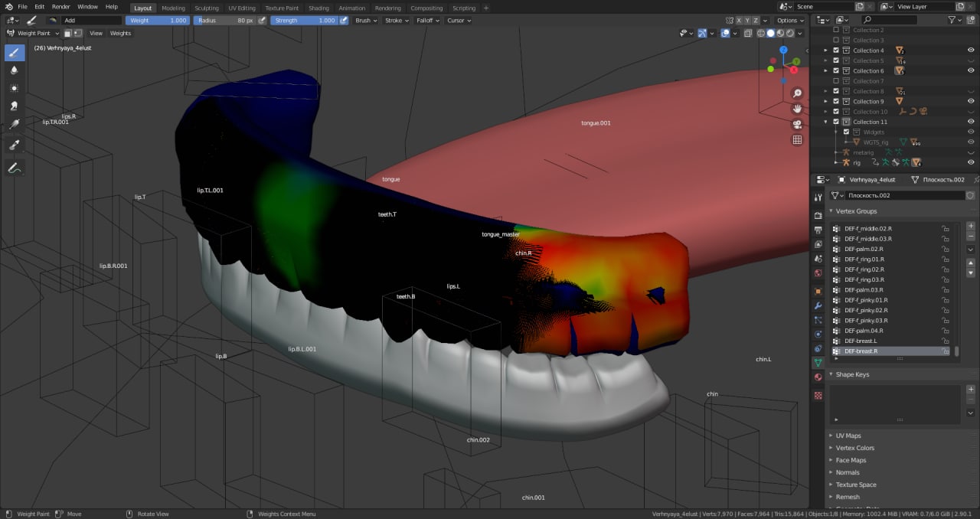Move vertex group up arrow
The width and height of the screenshot is (980, 519).
point(971,263)
